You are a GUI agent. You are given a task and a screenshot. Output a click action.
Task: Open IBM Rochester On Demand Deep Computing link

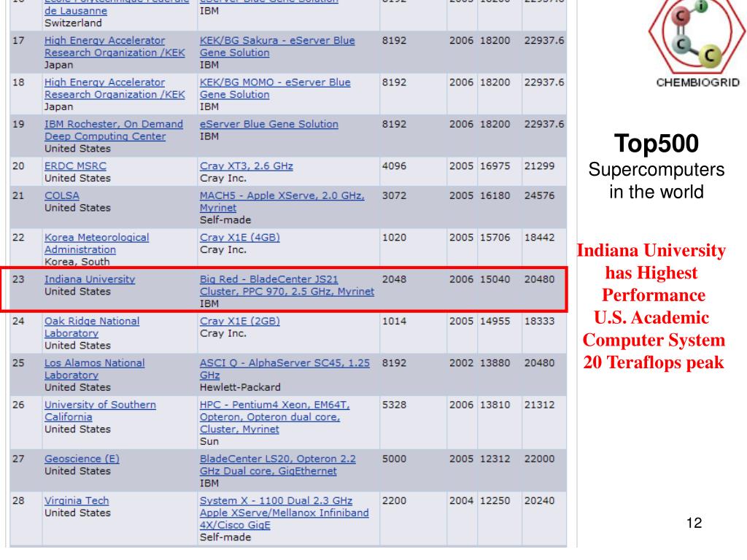click(113, 131)
